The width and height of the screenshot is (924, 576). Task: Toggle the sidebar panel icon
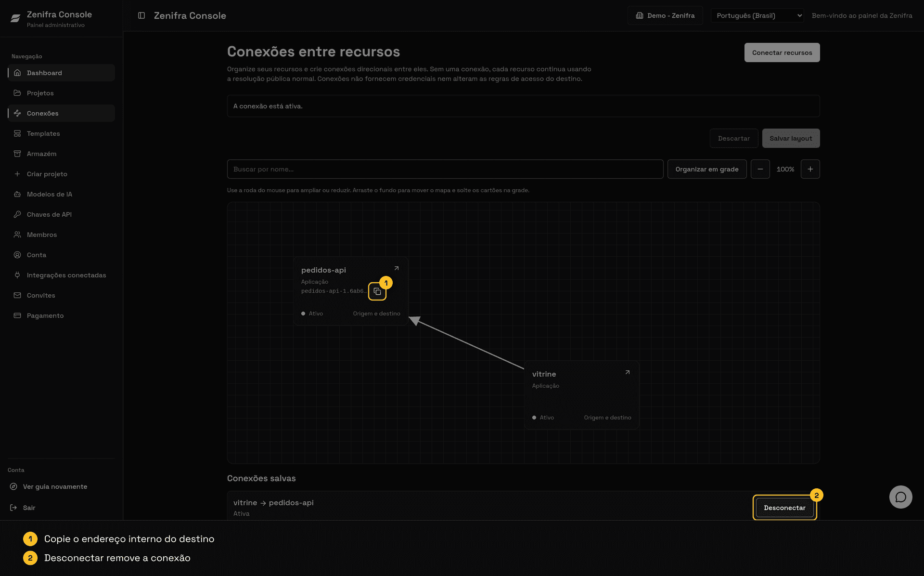[141, 15]
